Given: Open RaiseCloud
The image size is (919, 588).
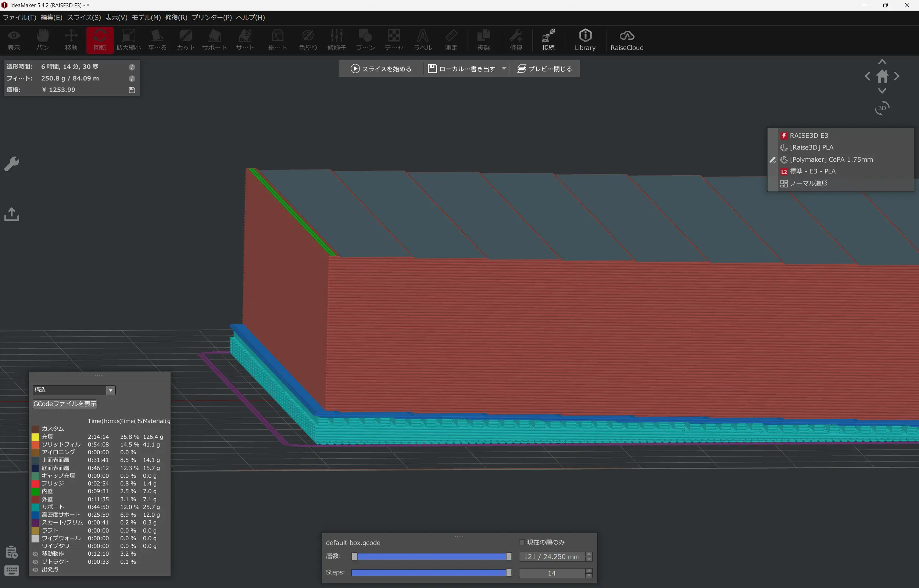Looking at the screenshot, I should click(x=627, y=40).
